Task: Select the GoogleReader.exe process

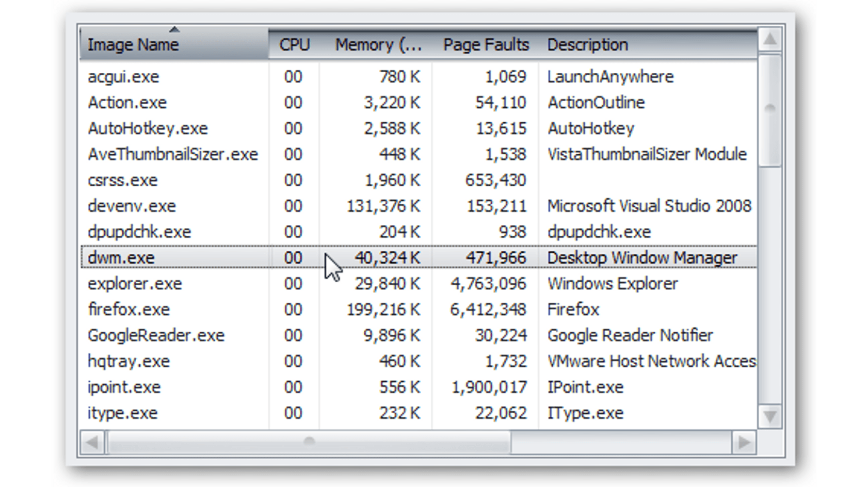Action: pyautogui.click(x=156, y=335)
